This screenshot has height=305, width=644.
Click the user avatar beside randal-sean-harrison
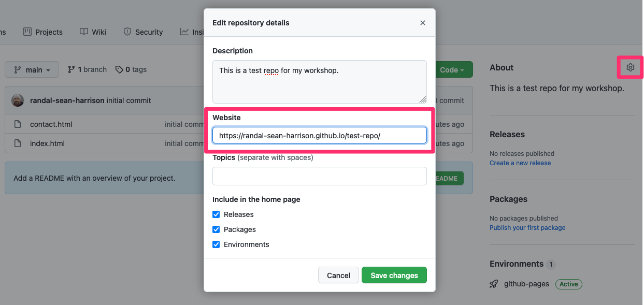click(18, 100)
